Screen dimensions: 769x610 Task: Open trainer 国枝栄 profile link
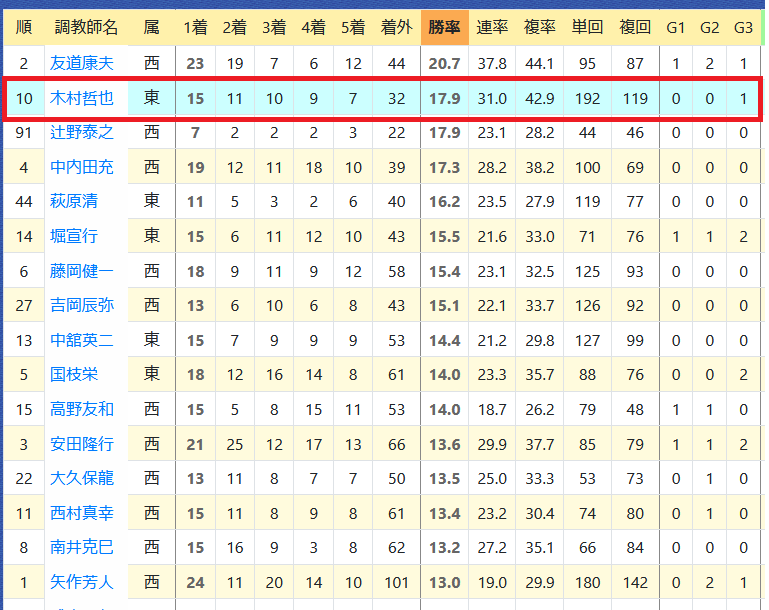74,375
